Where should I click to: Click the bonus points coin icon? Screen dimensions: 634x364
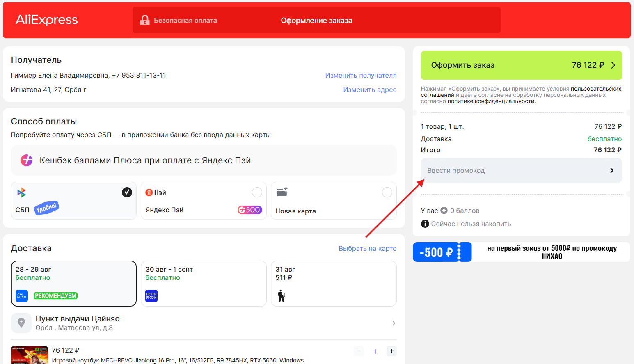click(x=444, y=211)
